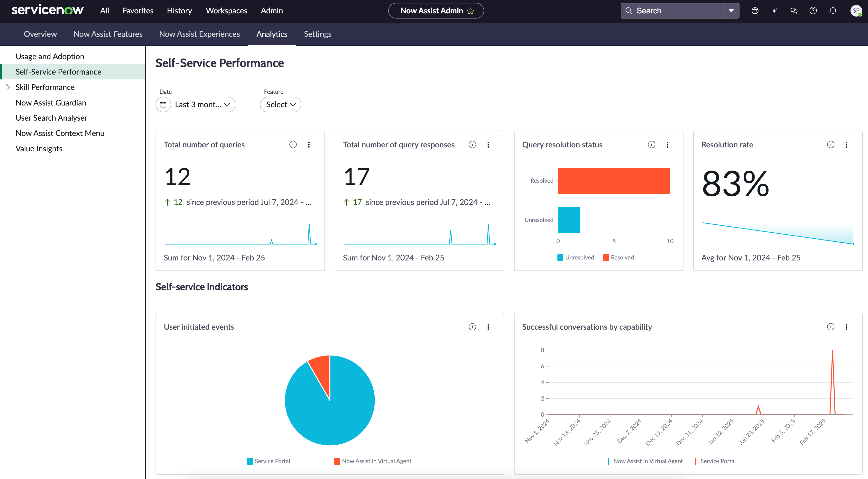
Task: Favorite Now Assist Admin with the star icon
Action: (471, 11)
